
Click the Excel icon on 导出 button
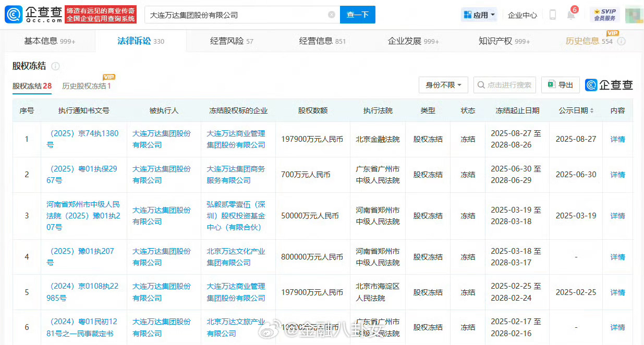[551, 85]
